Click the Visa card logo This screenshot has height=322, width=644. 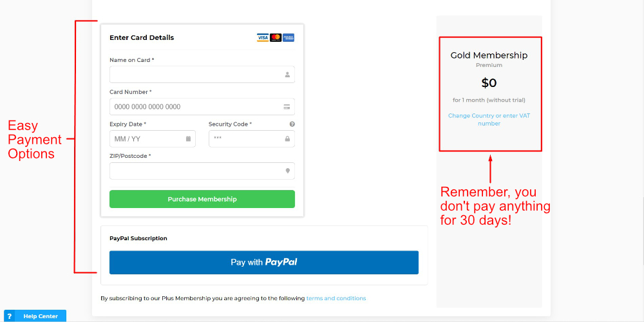point(263,38)
